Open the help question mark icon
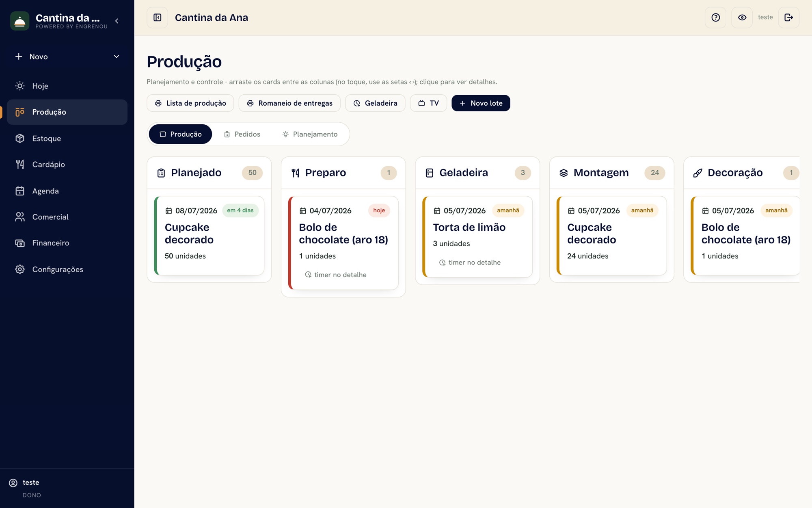 pyautogui.click(x=715, y=17)
